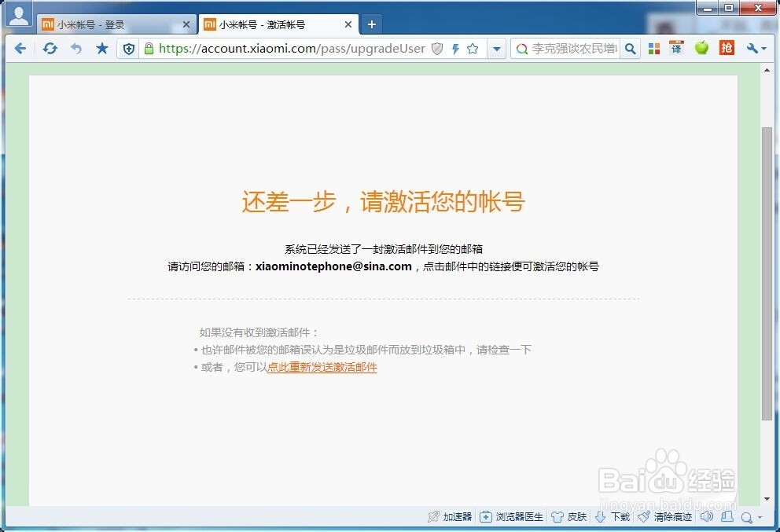Open a new browser tab

[x=370, y=24]
